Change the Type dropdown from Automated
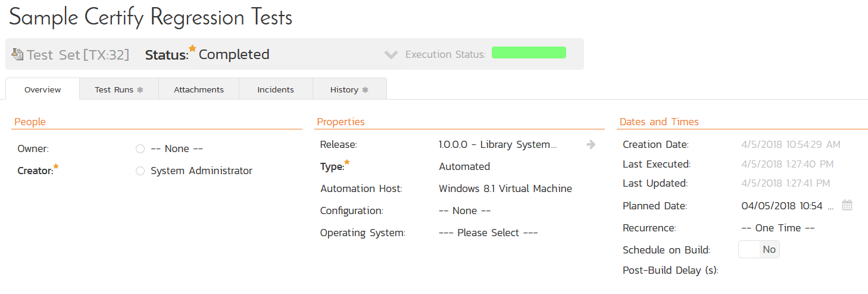 click(x=464, y=166)
